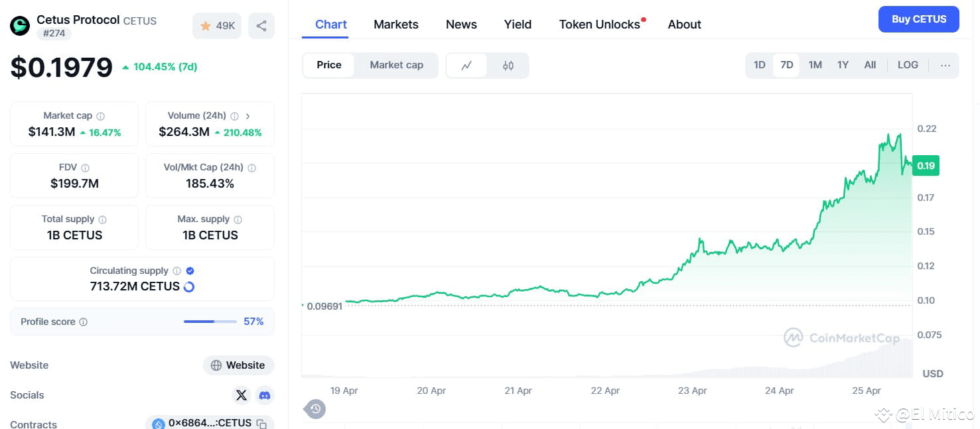Viewport: 980px width, 429px height.
Task: Click the $264.3M volume value
Action: pyautogui.click(x=184, y=132)
